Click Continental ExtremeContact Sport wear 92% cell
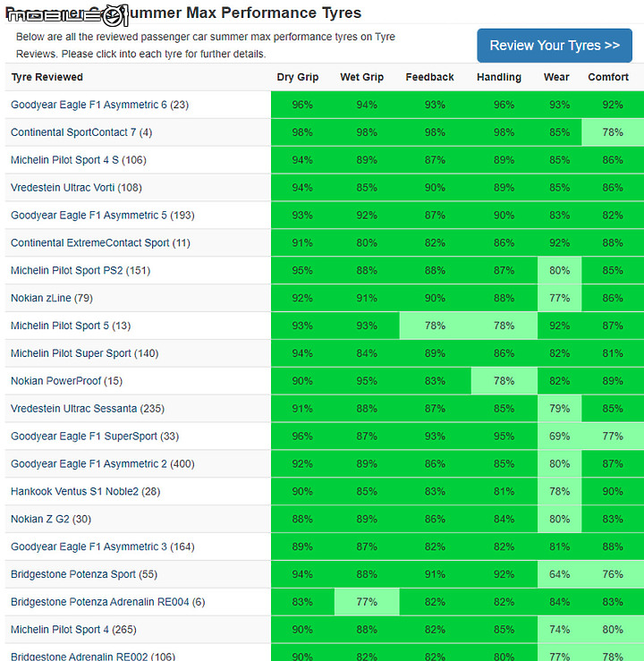 coord(559,242)
